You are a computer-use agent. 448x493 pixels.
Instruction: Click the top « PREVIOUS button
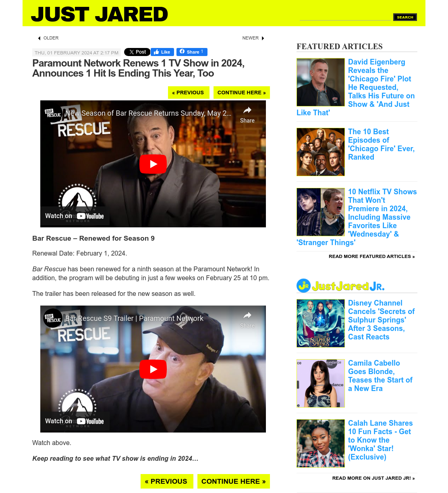point(189,92)
